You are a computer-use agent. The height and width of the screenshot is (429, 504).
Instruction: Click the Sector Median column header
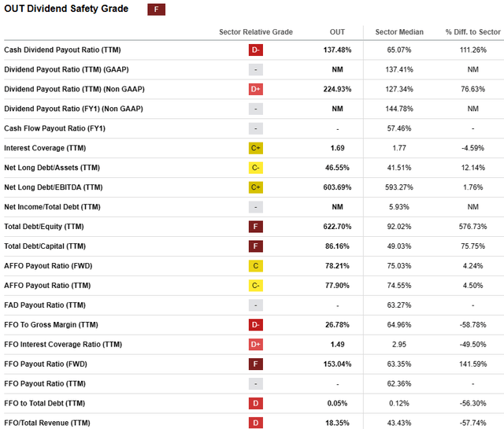tap(399, 32)
